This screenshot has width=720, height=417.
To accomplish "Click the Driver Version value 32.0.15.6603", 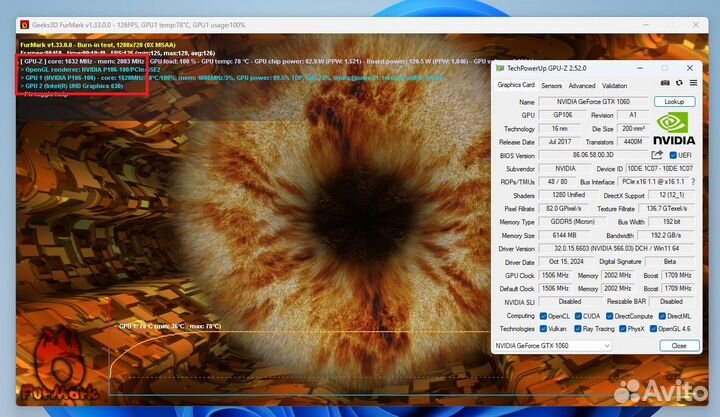I will (x=617, y=248).
